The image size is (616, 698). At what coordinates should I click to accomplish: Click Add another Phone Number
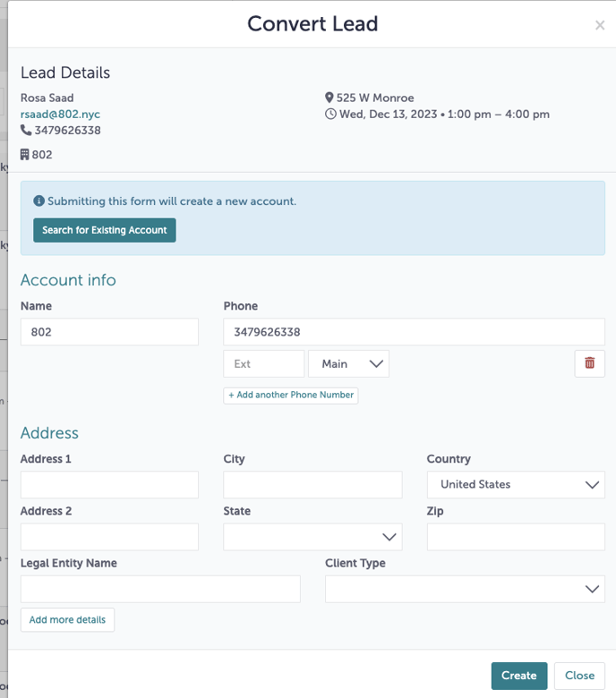pyautogui.click(x=291, y=395)
